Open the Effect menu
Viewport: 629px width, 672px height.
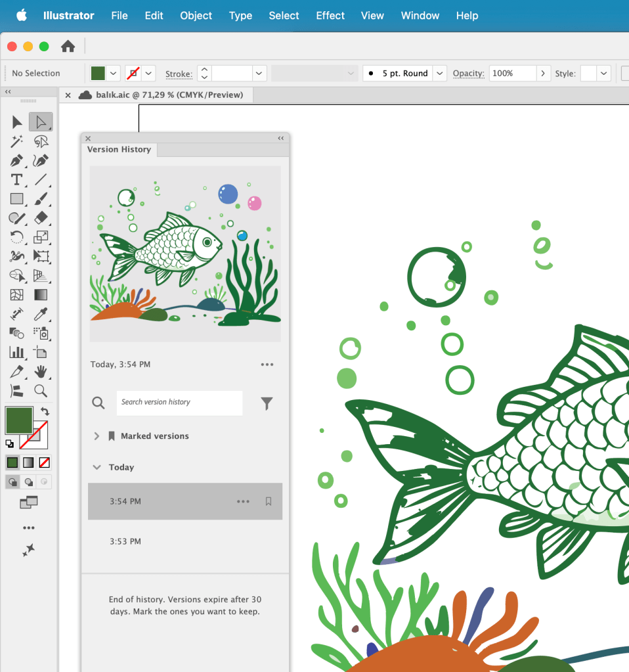330,16
